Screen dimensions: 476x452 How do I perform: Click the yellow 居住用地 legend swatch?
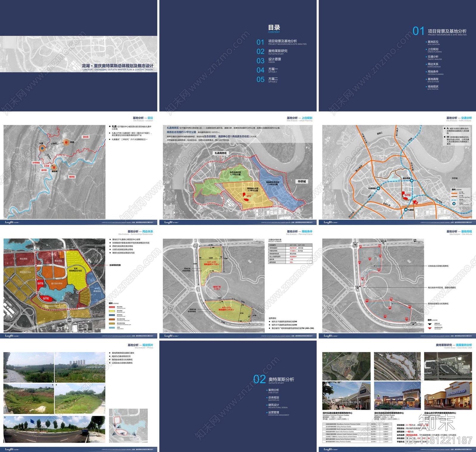click(112, 311)
